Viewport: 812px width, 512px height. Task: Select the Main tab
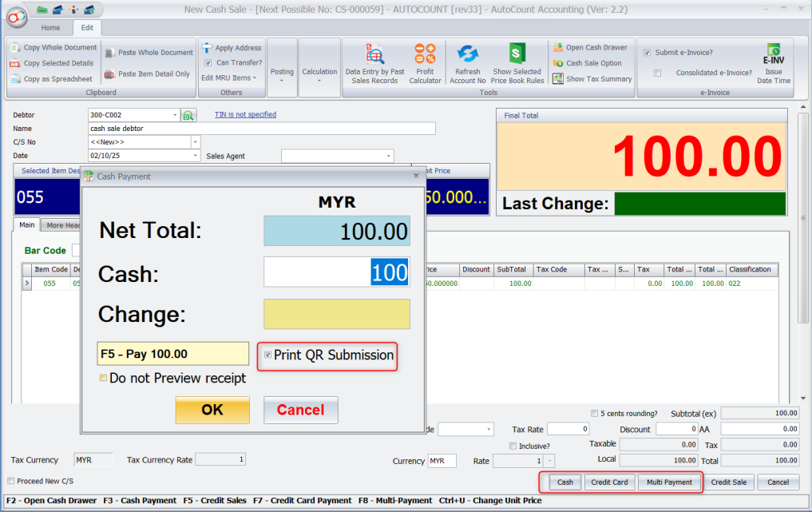point(26,225)
